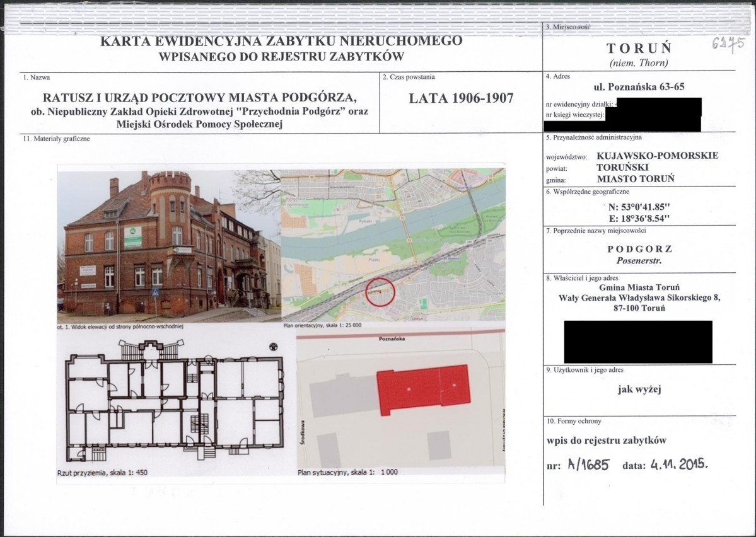Click the TORUŃ locality heading
This screenshot has width=756, height=537.
click(x=639, y=48)
